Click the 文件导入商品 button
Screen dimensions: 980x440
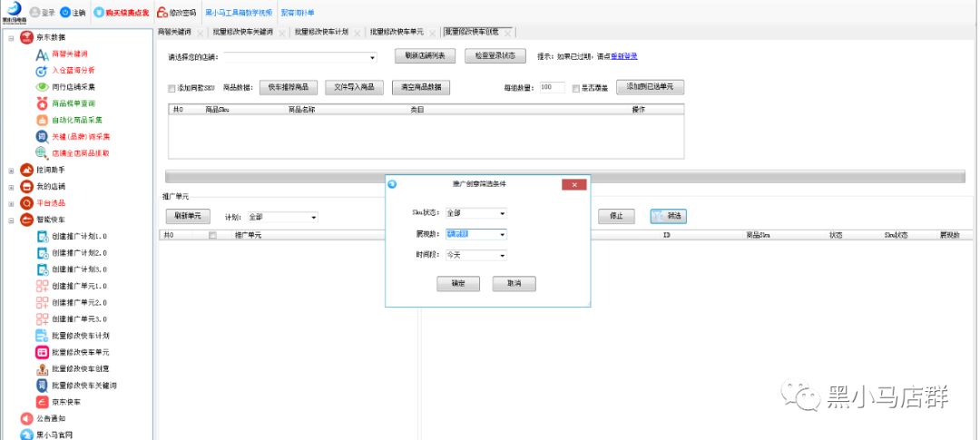[x=355, y=87]
